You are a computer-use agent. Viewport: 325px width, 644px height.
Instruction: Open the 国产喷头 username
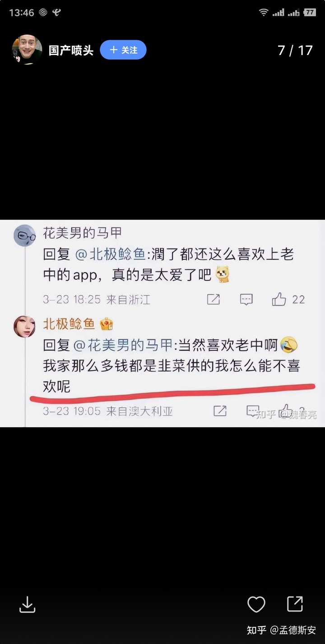[71, 50]
